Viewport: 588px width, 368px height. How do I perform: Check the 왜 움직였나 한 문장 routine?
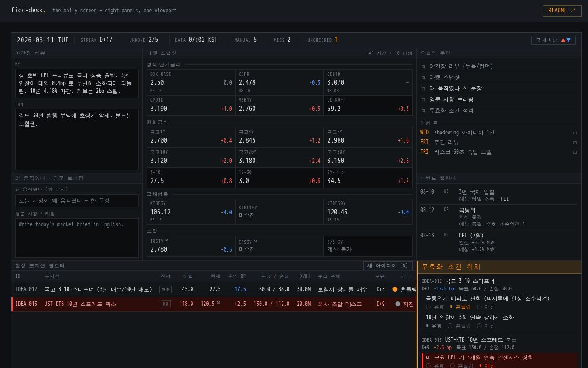click(x=423, y=88)
